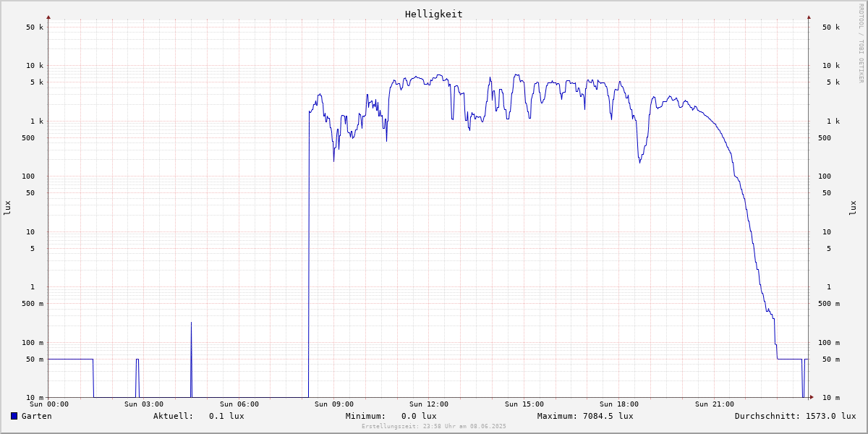
Task: Click the Sun 15:00 time axis label
Action: pyautogui.click(x=524, y=404)
